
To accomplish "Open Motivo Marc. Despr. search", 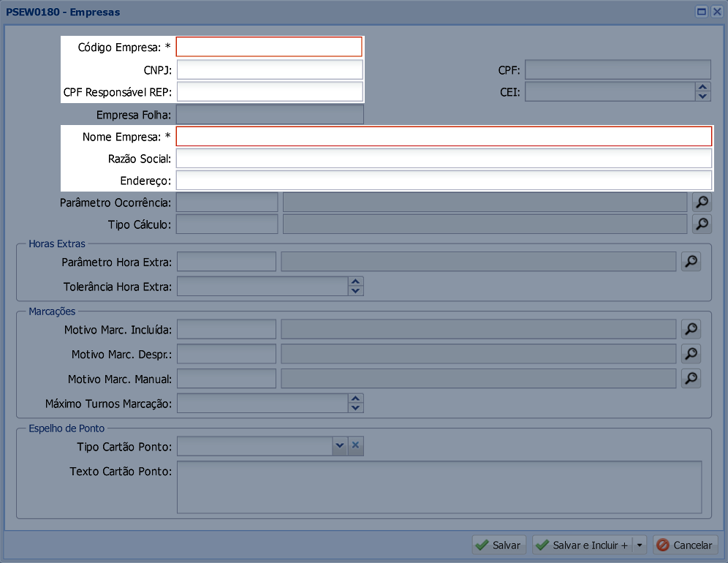I will pyautogui.click(x=691, y=354).
